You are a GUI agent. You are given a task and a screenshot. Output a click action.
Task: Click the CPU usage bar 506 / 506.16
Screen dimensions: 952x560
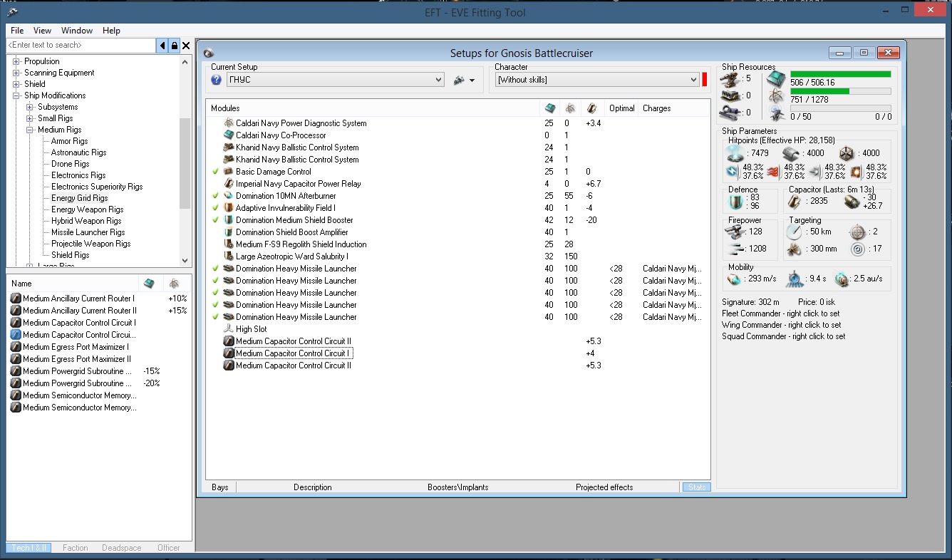click(841, 74)
